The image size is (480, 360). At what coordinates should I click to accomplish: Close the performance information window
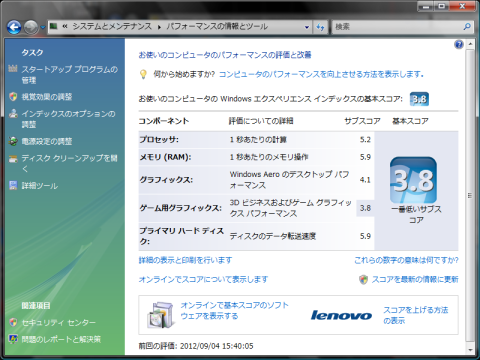point(462,6)
